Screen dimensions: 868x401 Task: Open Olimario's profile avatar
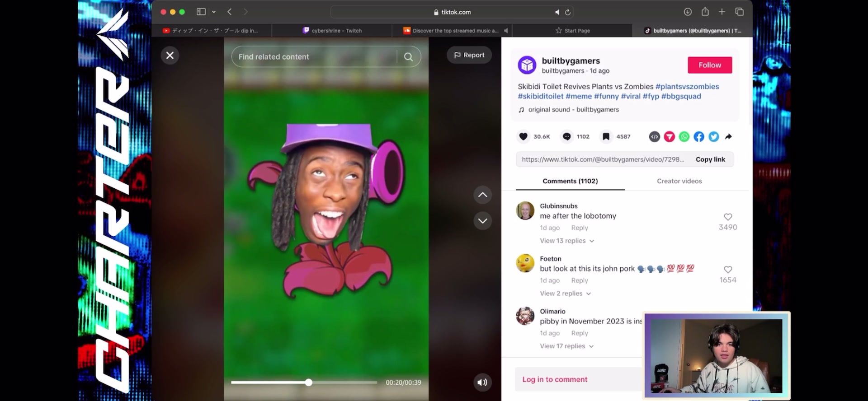coord(525,316)
